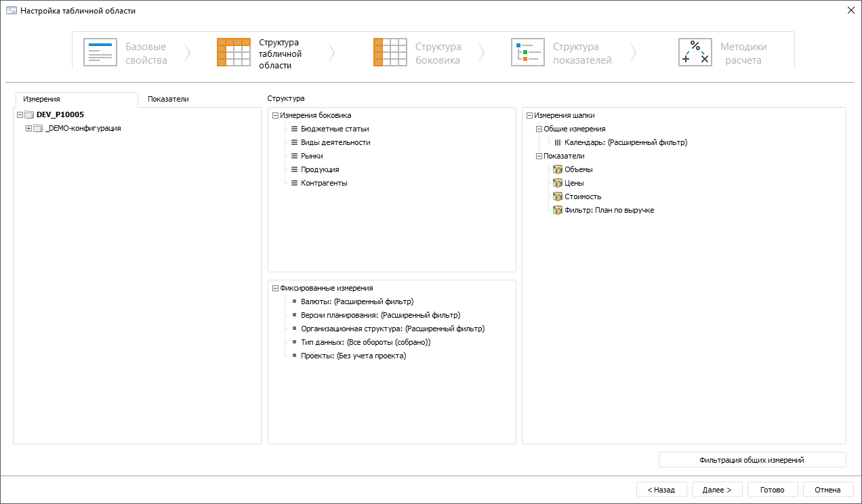Select Версии планирования: (Расширенный фильтр) text
Screen dimensions: 862x504
tap(381, 315)
